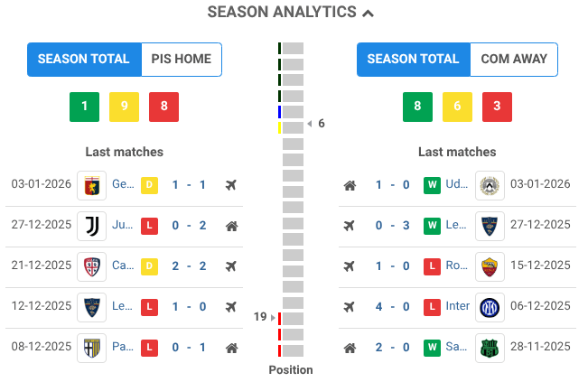Click the Sassuolo club crest

coord(490,348)
